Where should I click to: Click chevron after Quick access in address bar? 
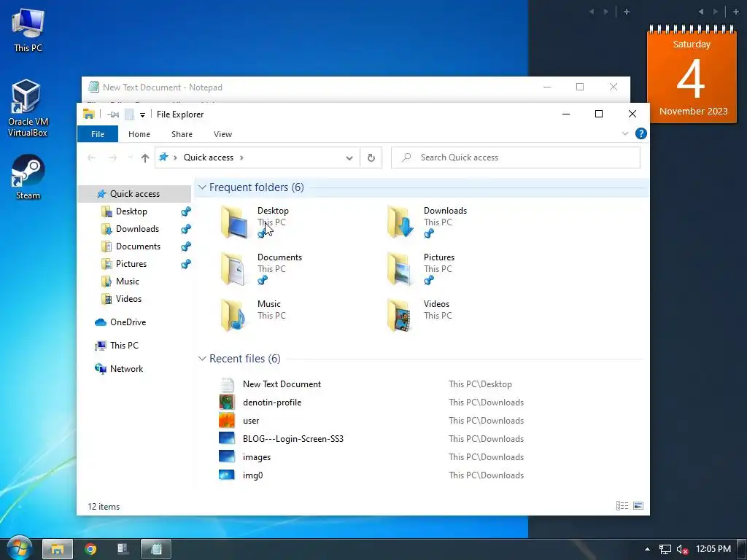pyautogui.click(x=241, y=157)
